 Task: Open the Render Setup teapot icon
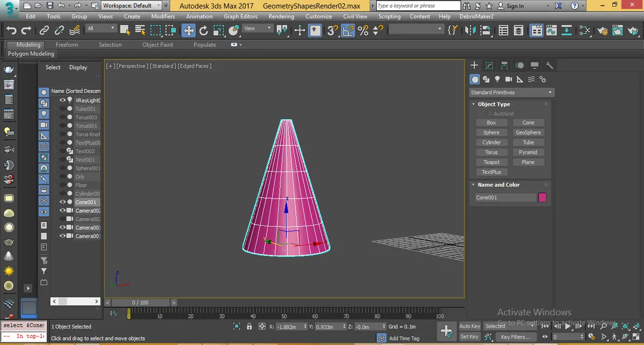pos(603,31)
